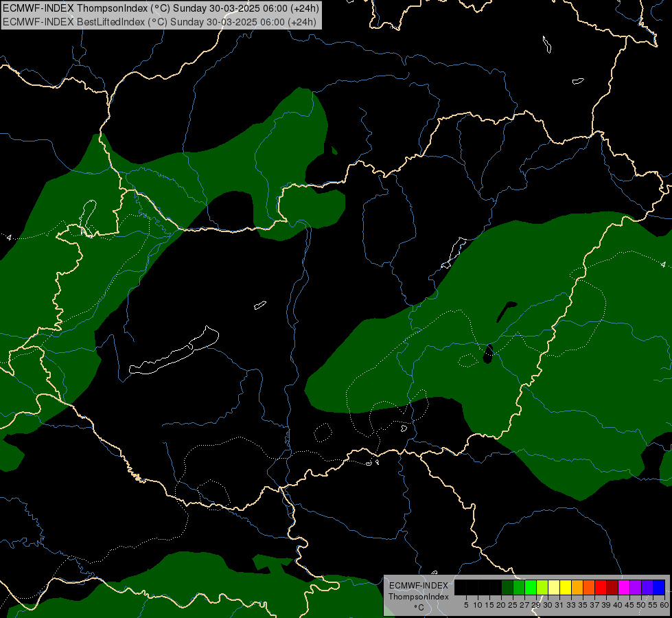Select the purple 45–50 legend swatch
The image size is (672, 618).
(636, 587)
